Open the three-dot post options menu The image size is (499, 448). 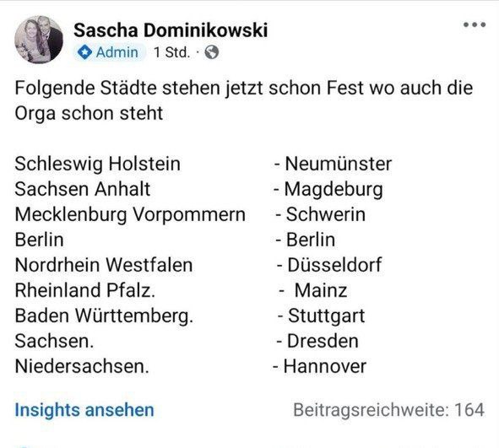(x=475, y=24)
